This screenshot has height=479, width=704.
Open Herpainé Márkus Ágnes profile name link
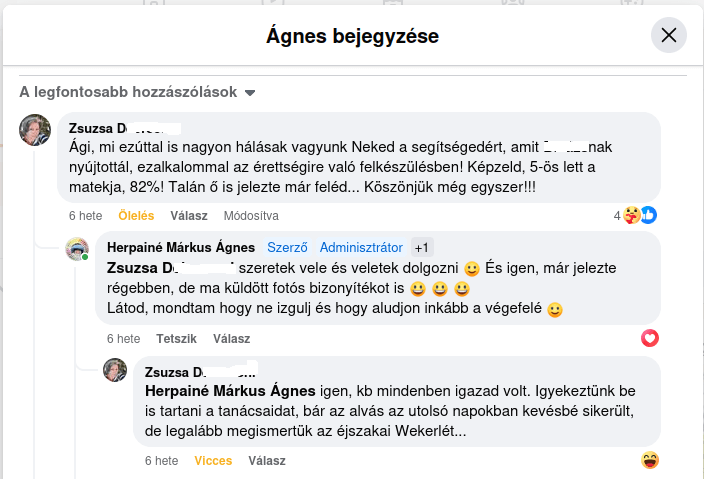tap(180, 247)
